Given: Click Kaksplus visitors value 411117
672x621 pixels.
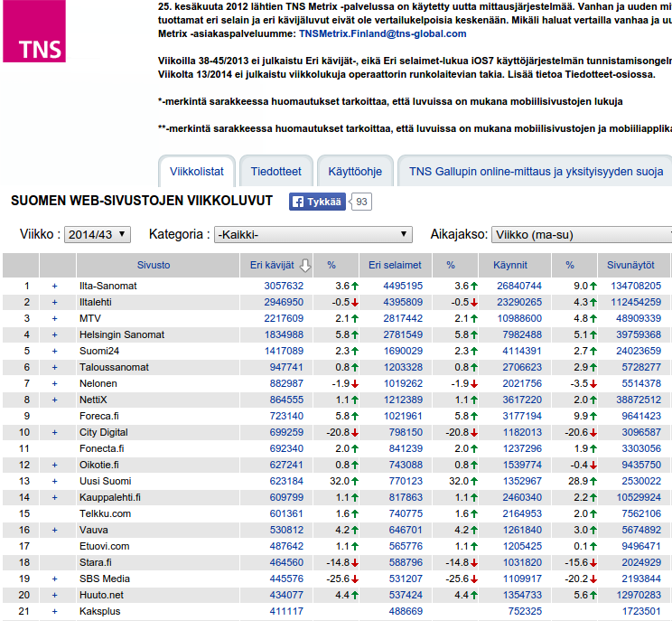Looking at the screenshot, I should click(286, 612).
